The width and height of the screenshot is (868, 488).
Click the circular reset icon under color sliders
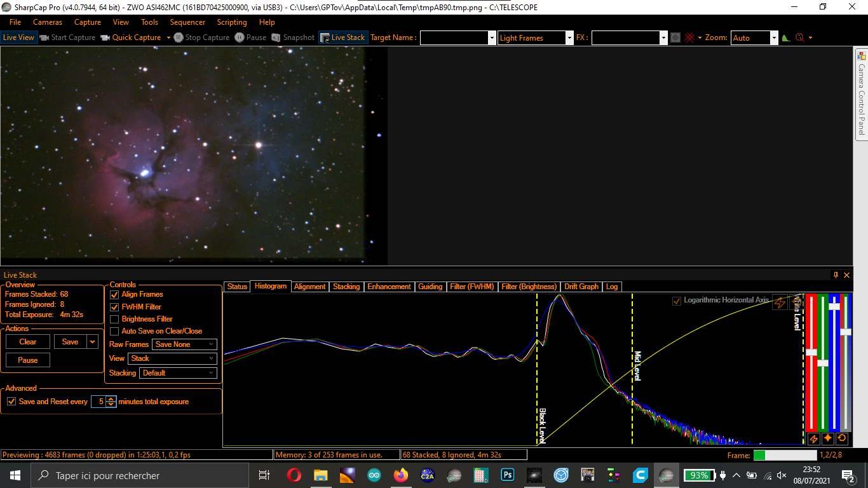[x=842, y=438]
